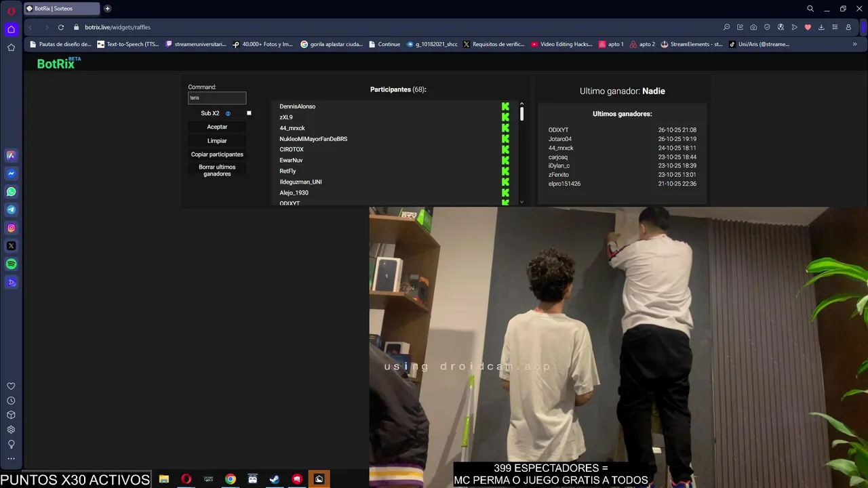
Task: Open the player icon in sidebar
Action: click(x=11, y=282)
